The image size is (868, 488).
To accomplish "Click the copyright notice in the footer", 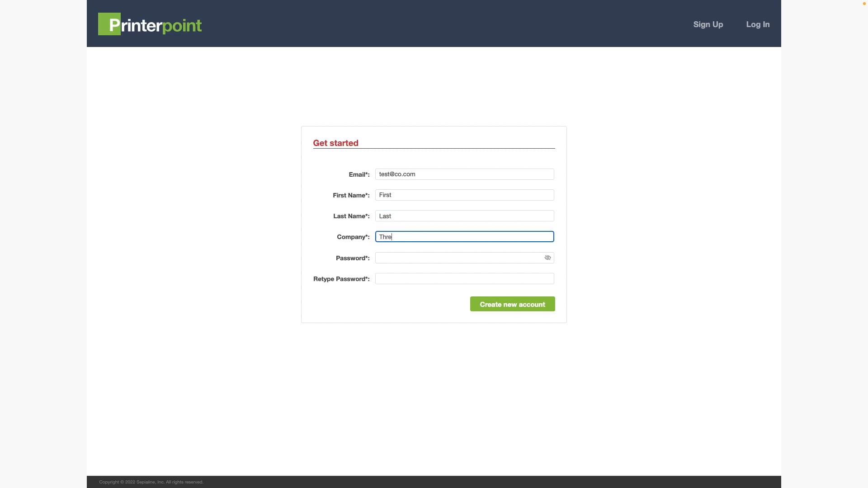I will [x=151, y=482].
